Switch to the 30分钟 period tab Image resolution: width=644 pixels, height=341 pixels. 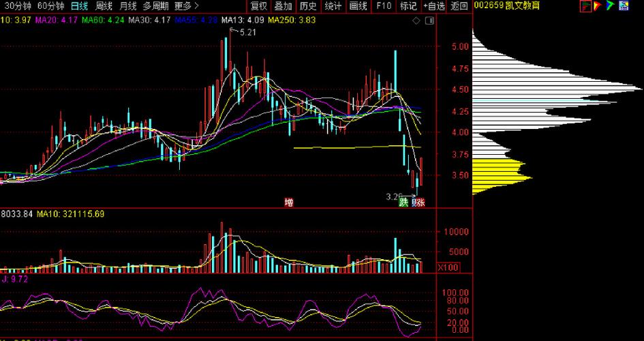[x=18, y=6]
